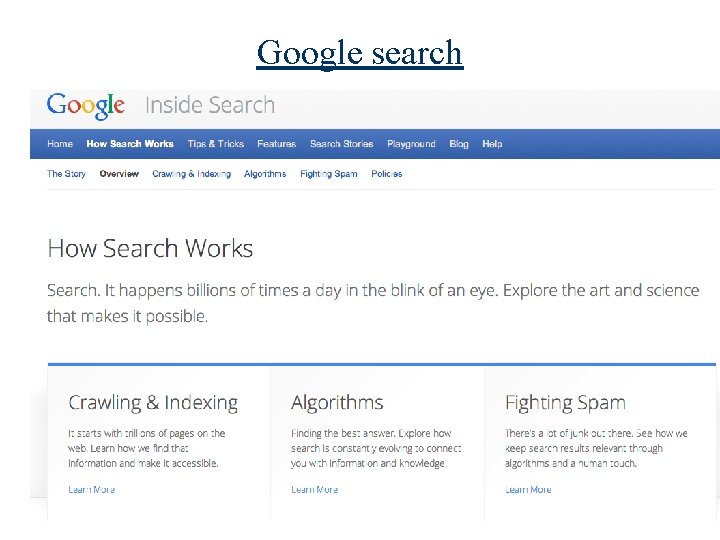The image size is (720, 540).
Task: Open Crawling & Indexing sub-tab
Action: pos(191,174)
